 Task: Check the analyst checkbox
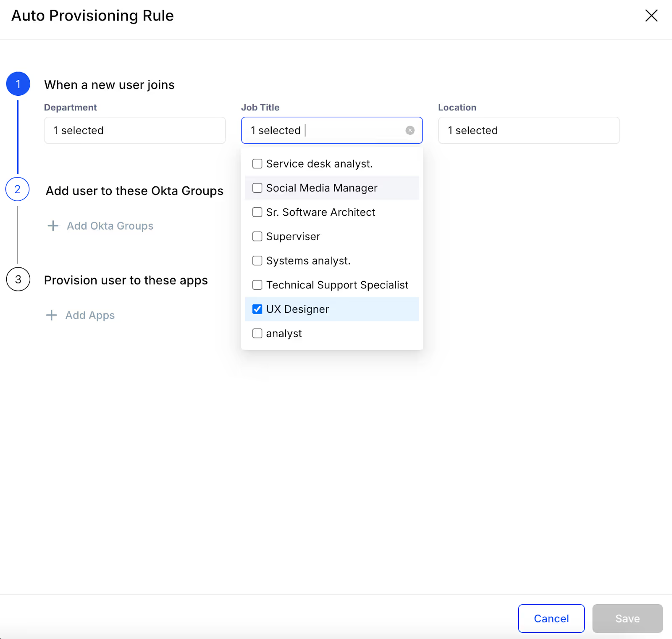coord(257,333)
